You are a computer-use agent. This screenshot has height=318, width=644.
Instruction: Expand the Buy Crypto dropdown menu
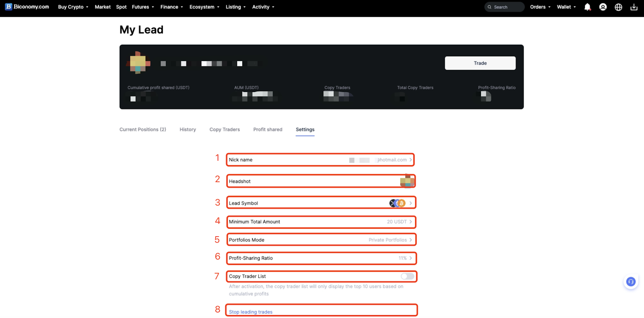(73, 7)
